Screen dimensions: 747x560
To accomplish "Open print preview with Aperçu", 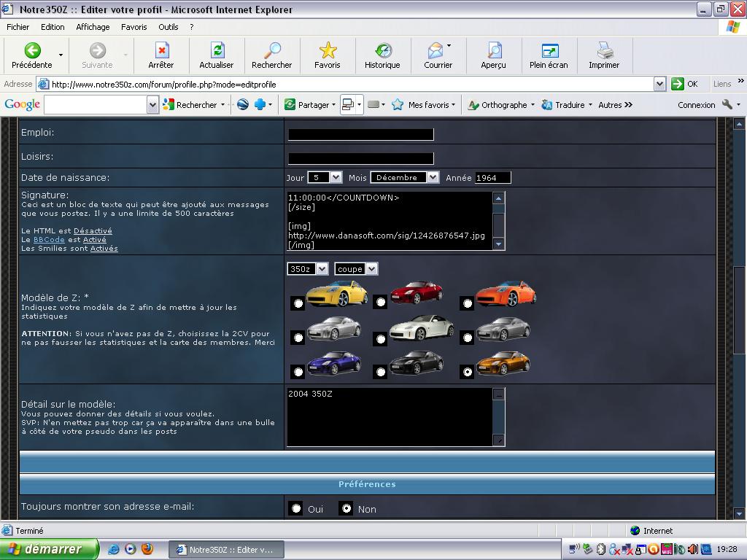I will coord(493,55).
